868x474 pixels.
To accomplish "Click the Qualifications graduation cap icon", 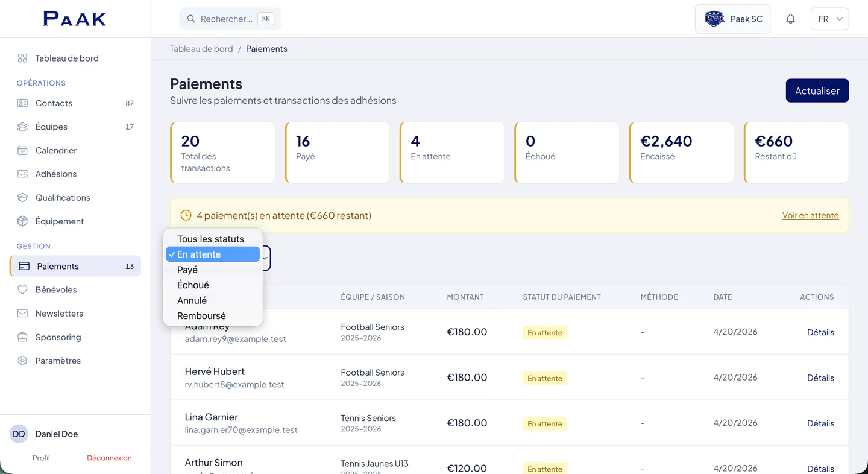I will 22,198.
